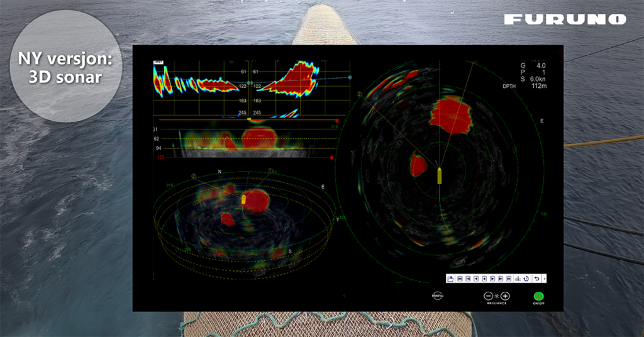Image resolution: width=644 pixels, height=337 pixels.
Task: Increase brilliance with plus button
Action: coord(505,296)
